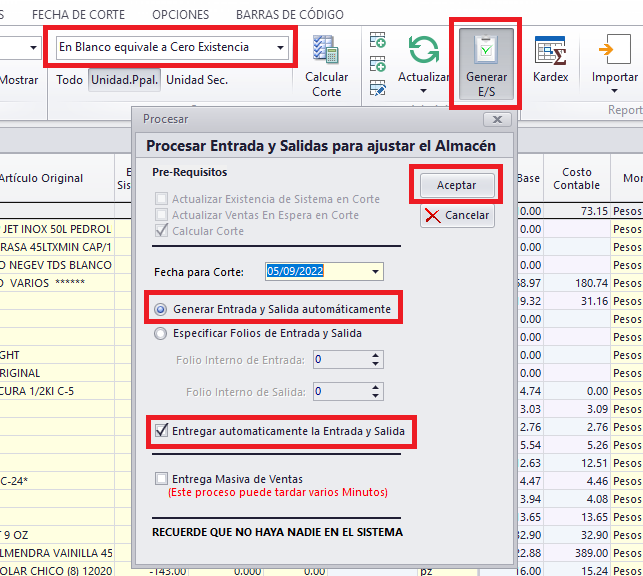Screen dimensions: 643x576
Task: Select the Unidad Sec. filter
Action: (197, 80)
